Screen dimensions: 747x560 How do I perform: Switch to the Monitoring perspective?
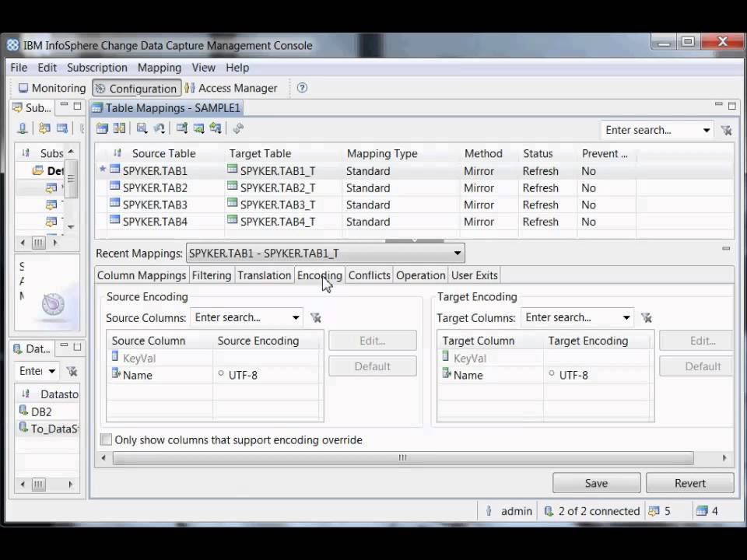51,88
